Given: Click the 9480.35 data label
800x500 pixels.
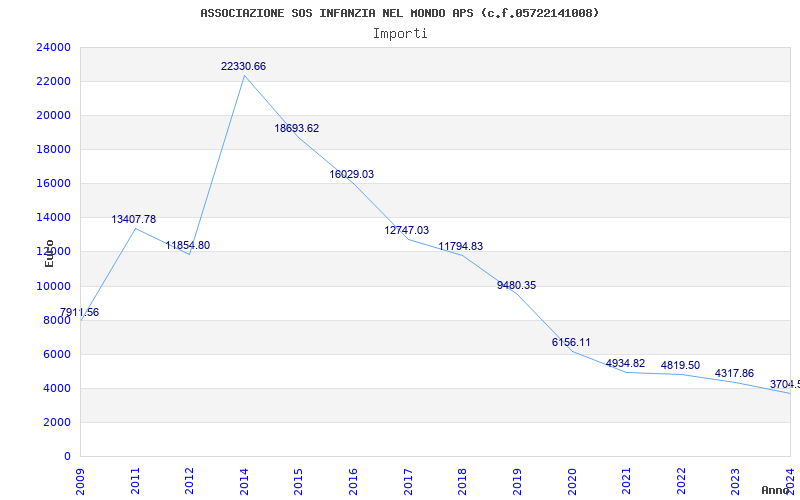Looking at the screenshot, I should point(516,286).
